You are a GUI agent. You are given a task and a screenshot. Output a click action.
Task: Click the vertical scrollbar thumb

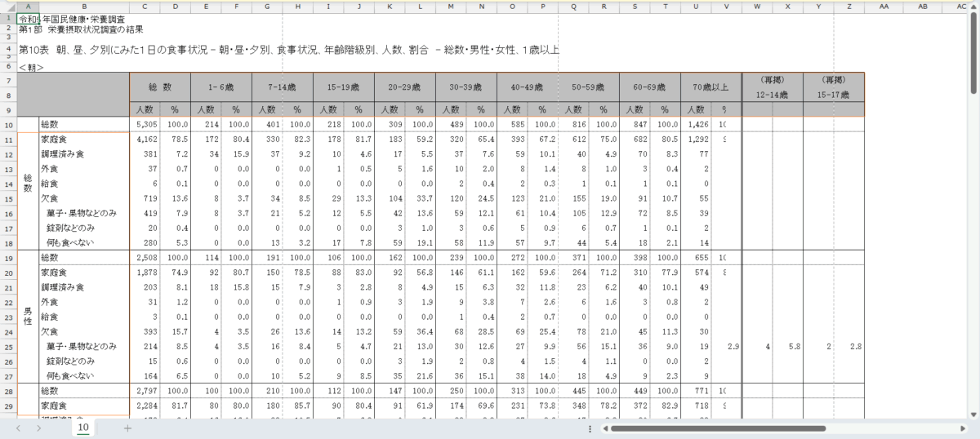click(973, 49)
